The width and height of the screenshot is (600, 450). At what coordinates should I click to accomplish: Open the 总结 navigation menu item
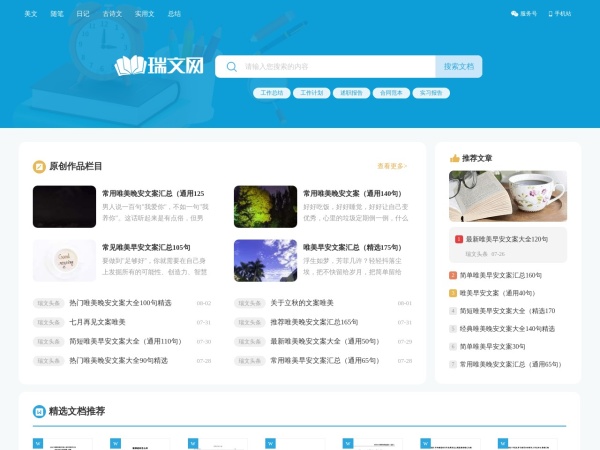(x=174, y=14)
